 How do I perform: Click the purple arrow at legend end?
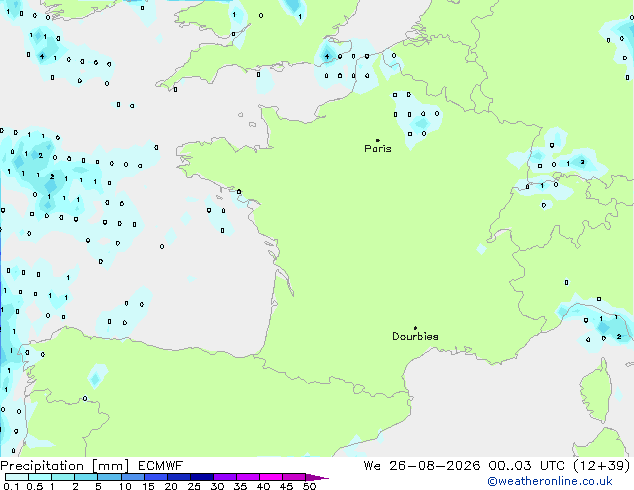pyautogui.click(x=317, y=478)
